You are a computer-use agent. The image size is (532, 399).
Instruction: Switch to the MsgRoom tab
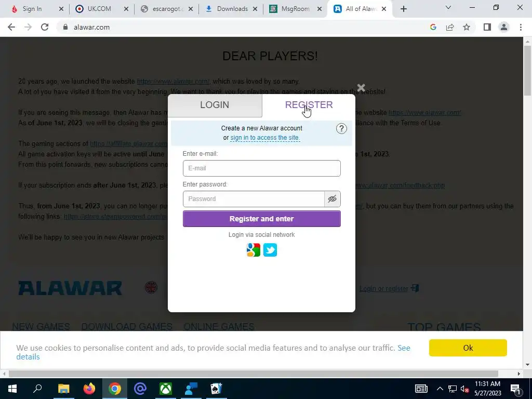click(295, 9)
